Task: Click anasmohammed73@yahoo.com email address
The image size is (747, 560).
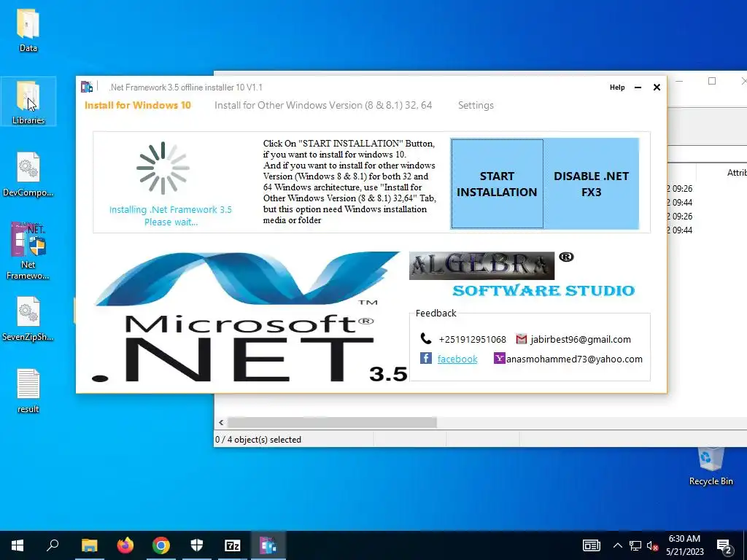Action: tap(574, 359)
